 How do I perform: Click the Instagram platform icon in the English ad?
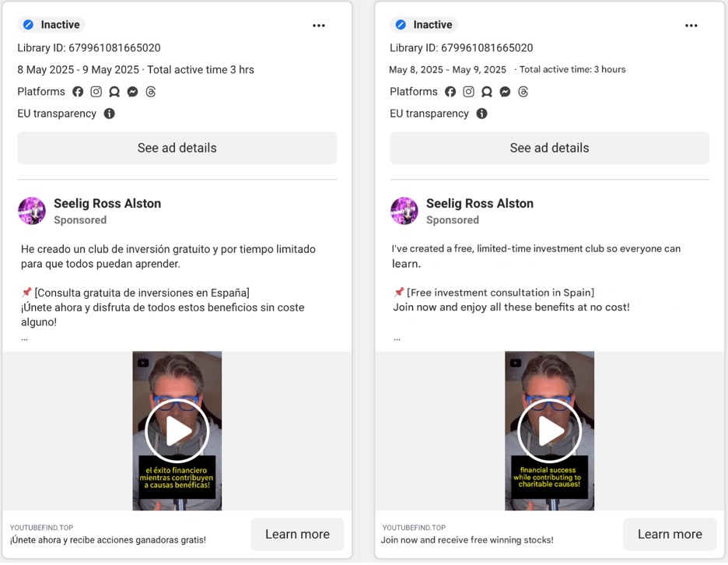tap(469, 92)
